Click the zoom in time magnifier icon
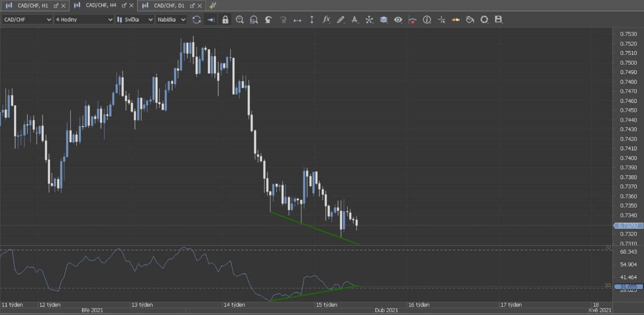The width and height of the screenshot is (644, 315). click(x=240, y=20)
